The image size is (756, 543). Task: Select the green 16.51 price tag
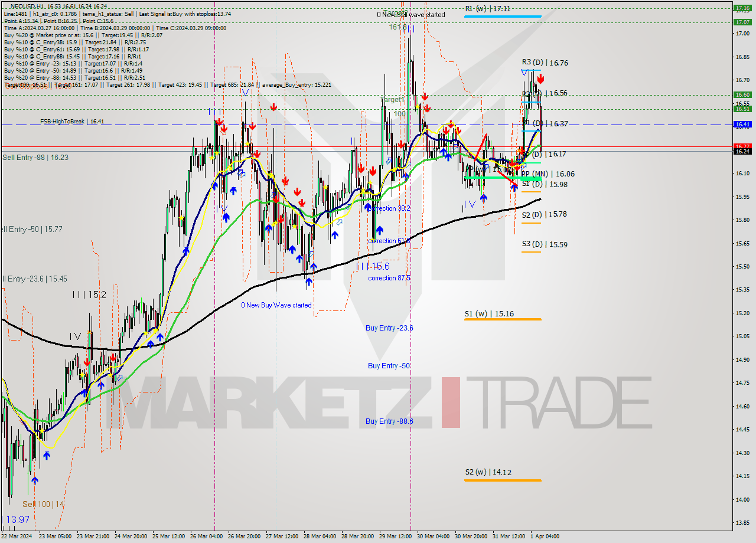[x=742, y=109]
